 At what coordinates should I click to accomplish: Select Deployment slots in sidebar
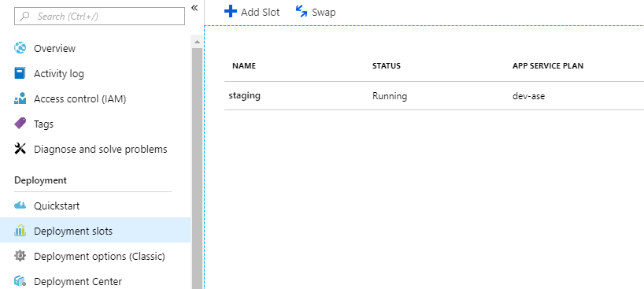point(95,231)
